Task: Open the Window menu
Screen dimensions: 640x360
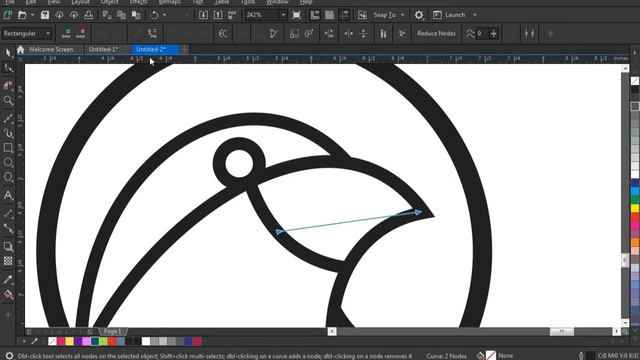Action: click(277, 2)
